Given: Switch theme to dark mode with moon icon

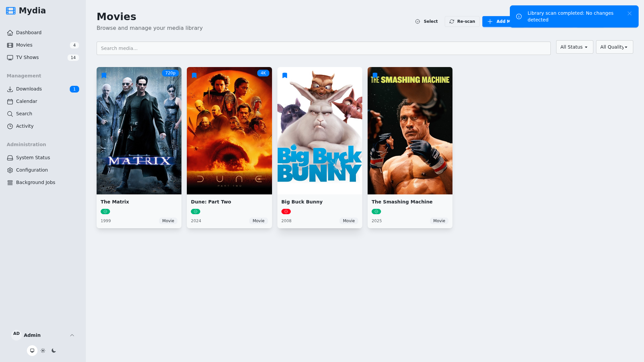Looking at the screenshot, I should tap(53, 350).
